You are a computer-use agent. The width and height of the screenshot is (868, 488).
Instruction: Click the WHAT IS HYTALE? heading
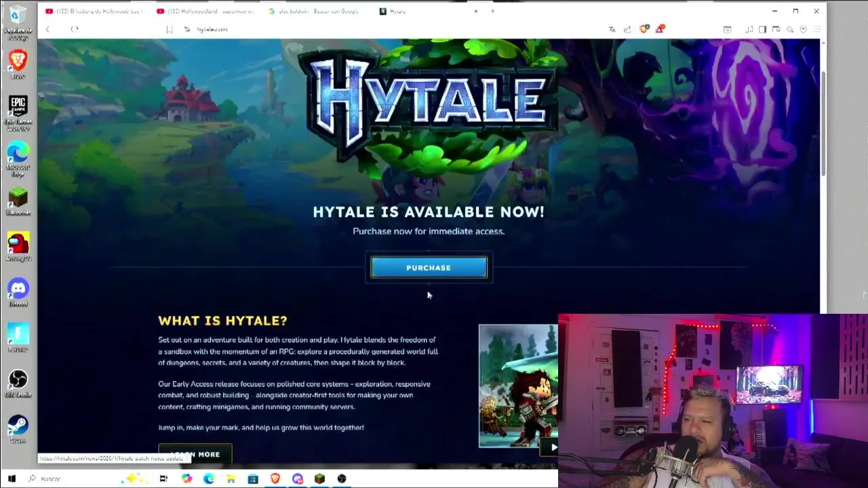click(222, 321)
